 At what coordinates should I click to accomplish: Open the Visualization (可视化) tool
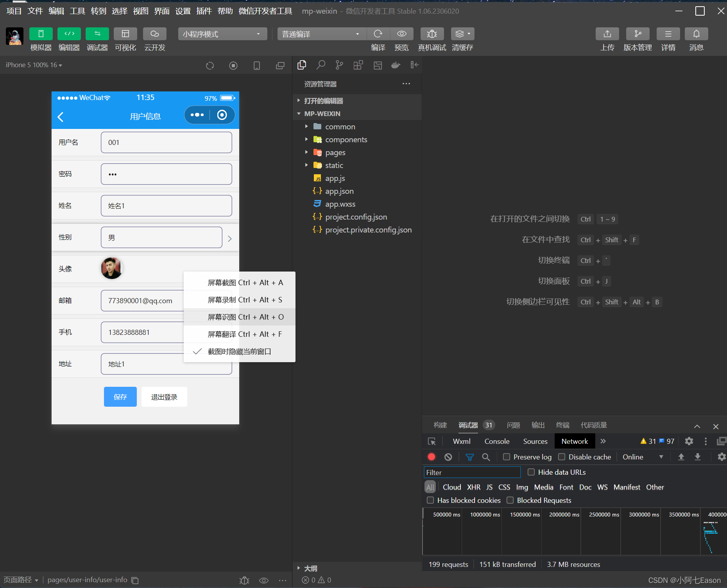coord(125,34)
